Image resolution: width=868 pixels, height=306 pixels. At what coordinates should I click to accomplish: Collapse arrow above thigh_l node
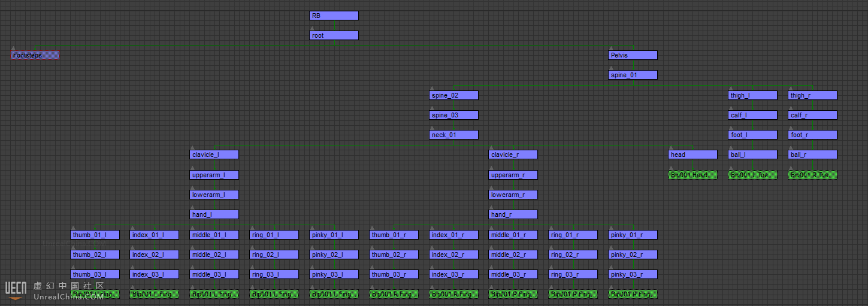[x=731, y=88]
